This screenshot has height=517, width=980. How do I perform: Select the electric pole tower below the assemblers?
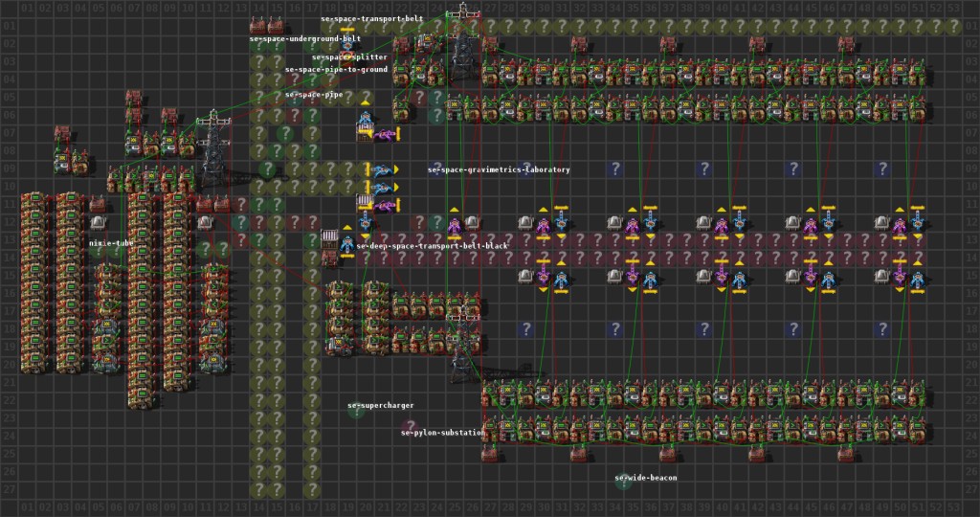463,345
